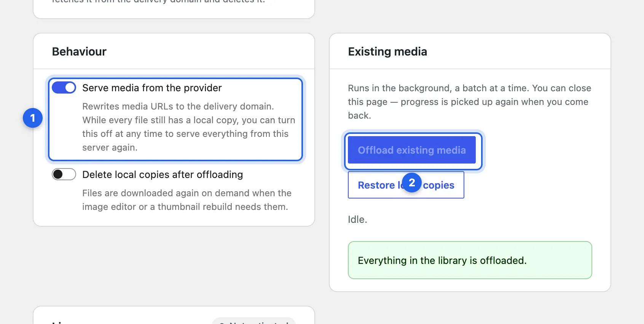This screenshot has width=644, height=324.
Task: Click the Restore local copies button
Action: point(406,185)
